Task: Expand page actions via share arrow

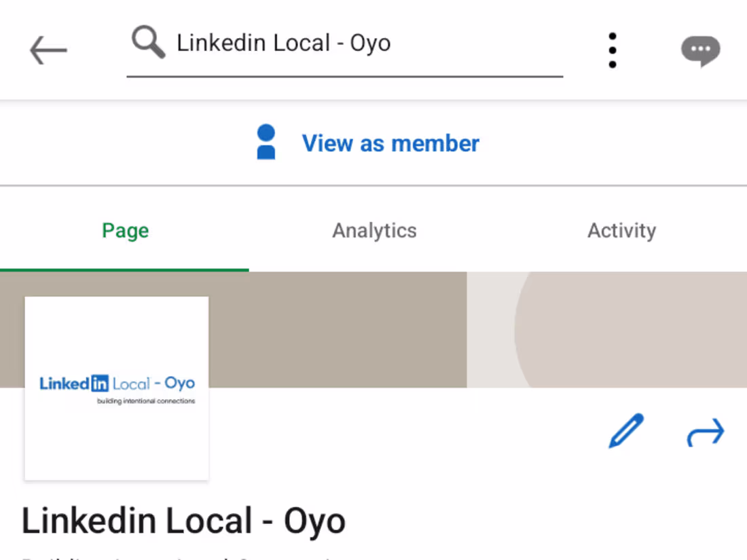Action: [x=706, y=432]
